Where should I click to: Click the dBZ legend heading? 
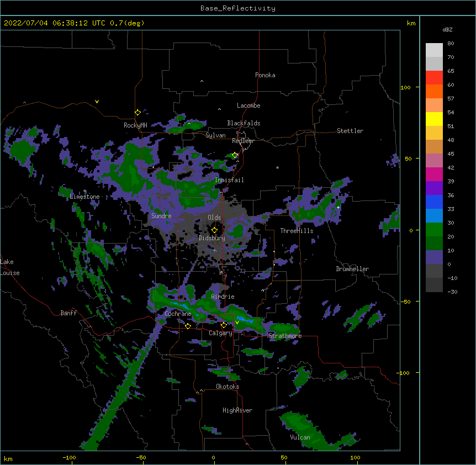pyautogui.click(x=447, y=30)
